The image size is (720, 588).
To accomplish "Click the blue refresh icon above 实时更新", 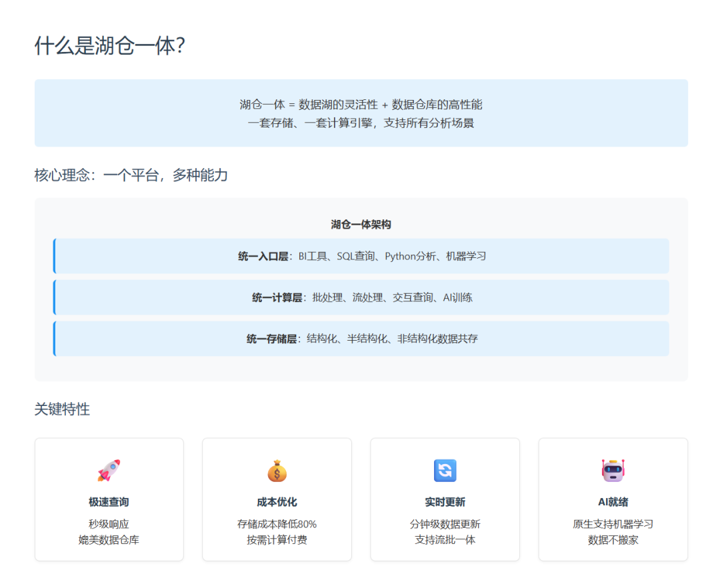I will [445, 471].
